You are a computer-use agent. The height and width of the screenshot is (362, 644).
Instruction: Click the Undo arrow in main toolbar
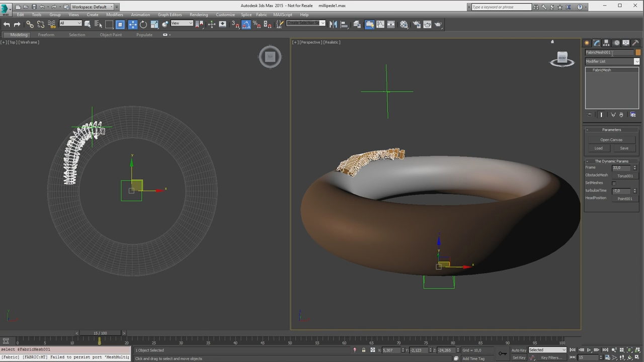click(6, 24)
